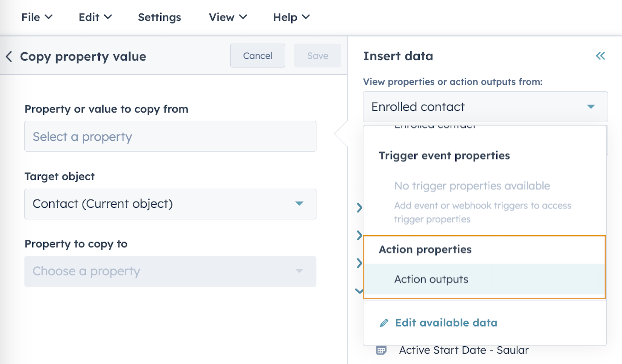Click the Select a property field
622x364 pixels.
pyautogui.click(x=170, y=136)
